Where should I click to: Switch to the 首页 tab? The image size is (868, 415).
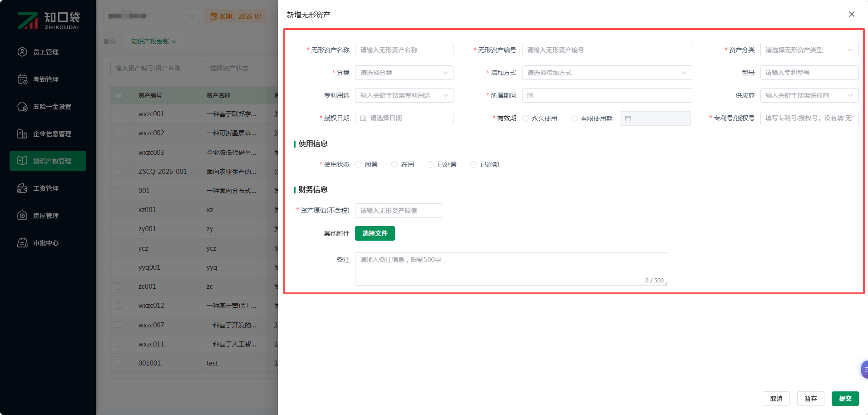109,41
